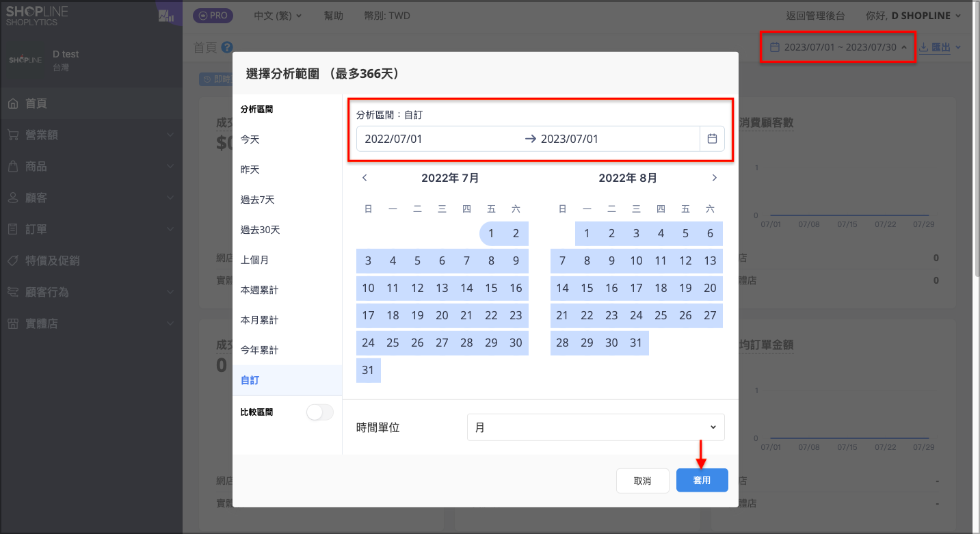Open the 2023/07/01 ~ 2023/07/30 date range picker
This screenshot has height=534, width=980.
click(x=838, y=47)
